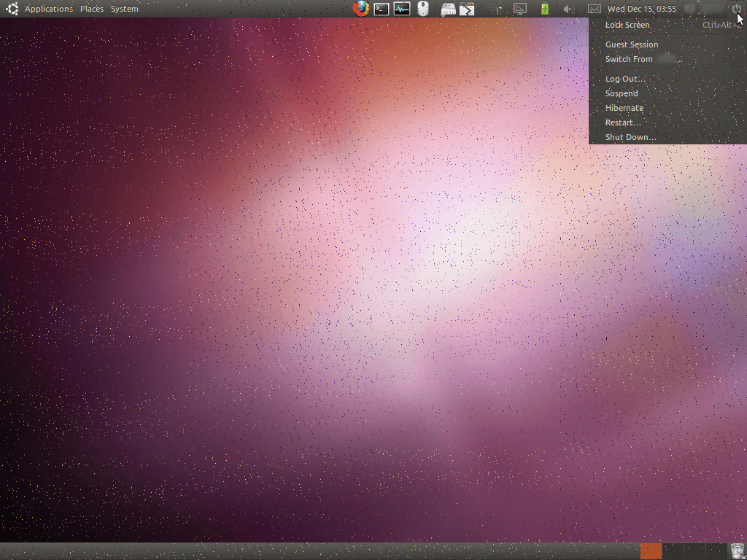Choose Hibernate in the session menu
The width and height of the screenshot is (747, 560).
pyautogui.click(x=624, y=108)
